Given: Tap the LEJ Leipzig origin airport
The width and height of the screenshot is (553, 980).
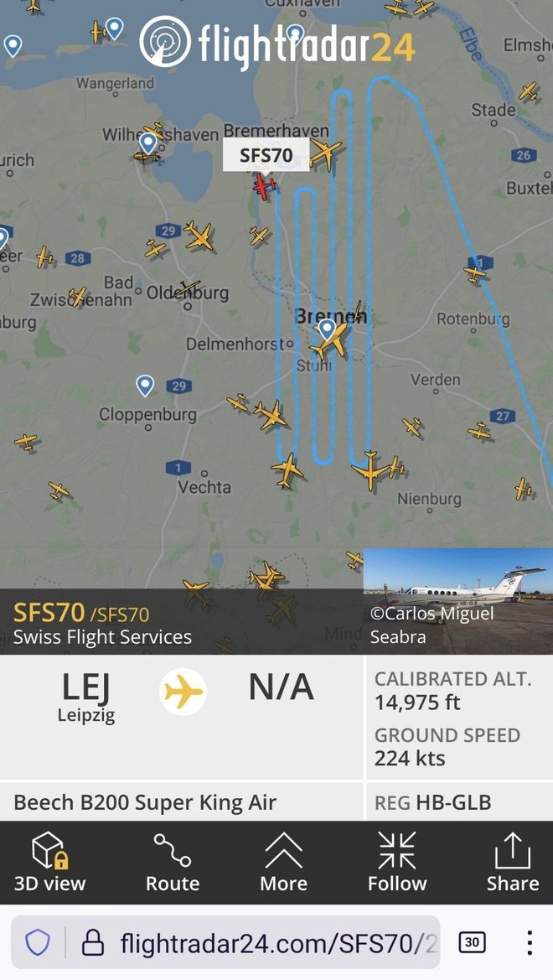Looking at the screenshot, I should [86, 697].
